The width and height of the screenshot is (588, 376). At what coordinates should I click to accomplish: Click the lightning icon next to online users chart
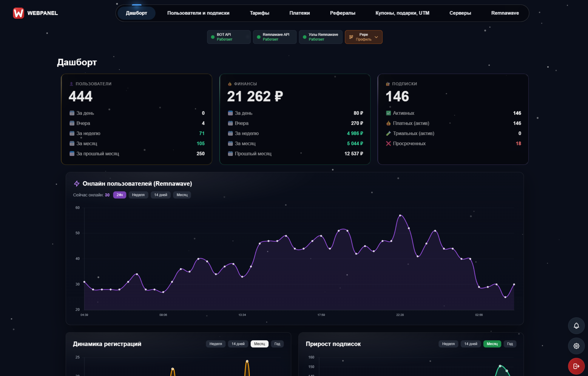click(x=77, y=184)
